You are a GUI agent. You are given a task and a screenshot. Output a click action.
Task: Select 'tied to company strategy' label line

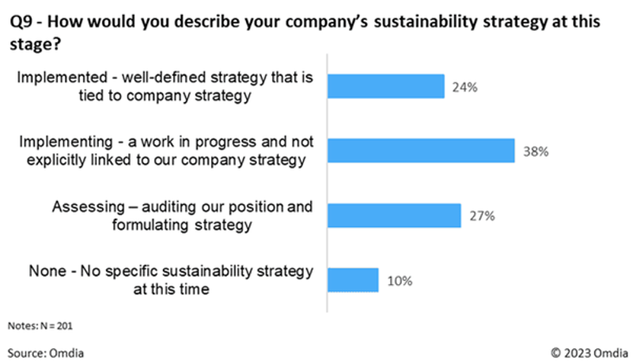[165, 96]
